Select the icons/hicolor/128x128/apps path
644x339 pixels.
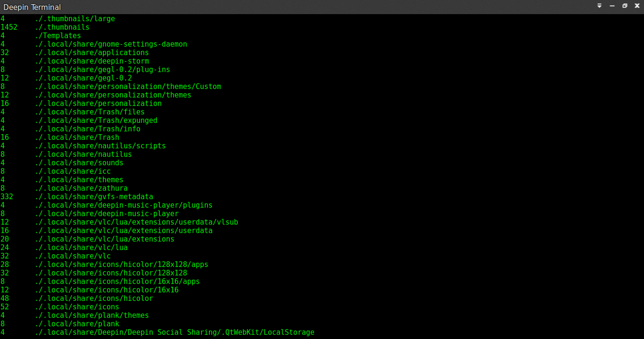coord(122,264)
